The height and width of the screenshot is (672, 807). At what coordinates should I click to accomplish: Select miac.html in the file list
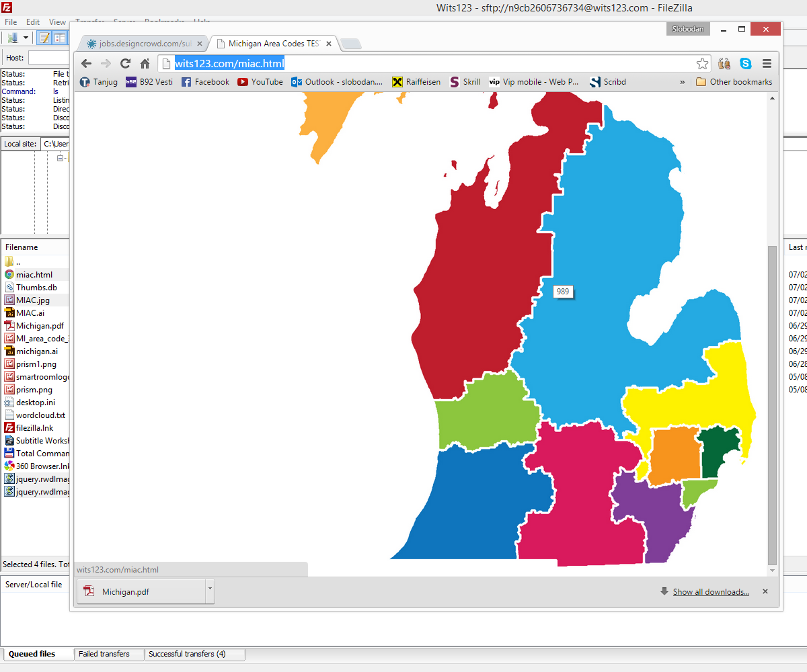(34, 275)
